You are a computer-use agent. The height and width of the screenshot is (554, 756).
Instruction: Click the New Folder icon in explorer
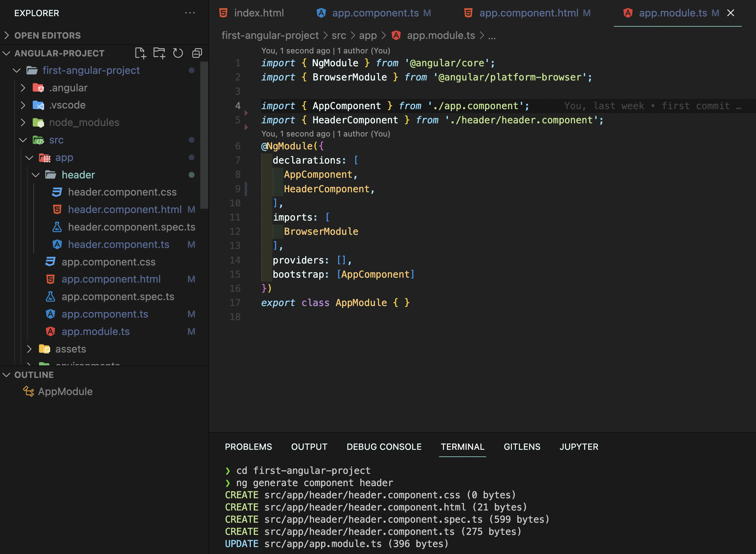tap(159, 53)
